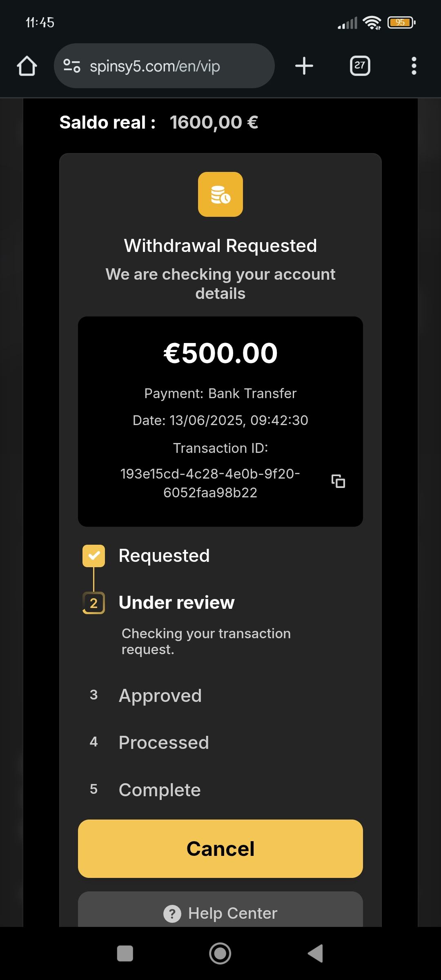Copy the Transaction ID
Image resolution: width=441 pixels, height=980 pixels.
338,481
